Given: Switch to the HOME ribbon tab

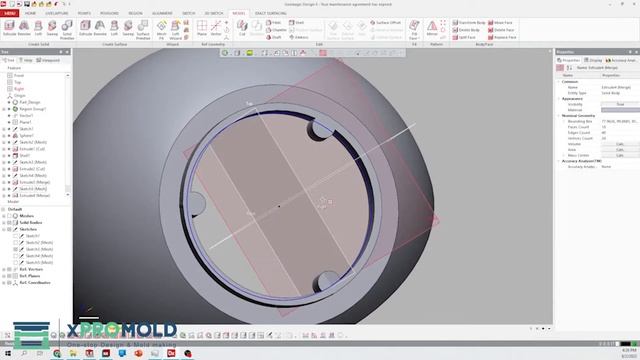Looking at the screenshot, I should coord(30,13).
